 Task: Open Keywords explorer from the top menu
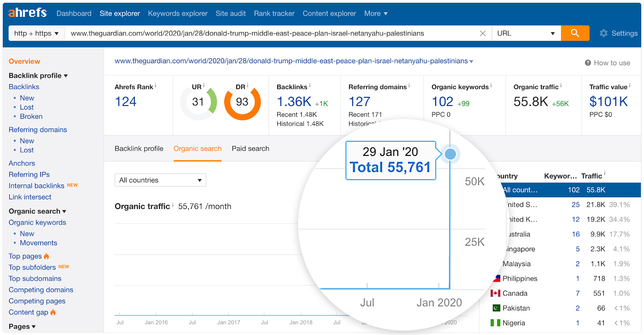178,13
